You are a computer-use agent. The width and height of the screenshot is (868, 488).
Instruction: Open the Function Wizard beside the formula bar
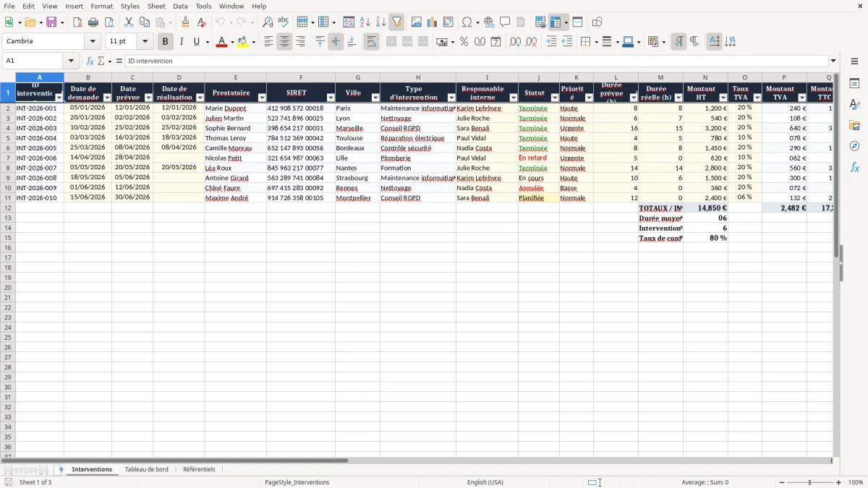click(90, 61)
